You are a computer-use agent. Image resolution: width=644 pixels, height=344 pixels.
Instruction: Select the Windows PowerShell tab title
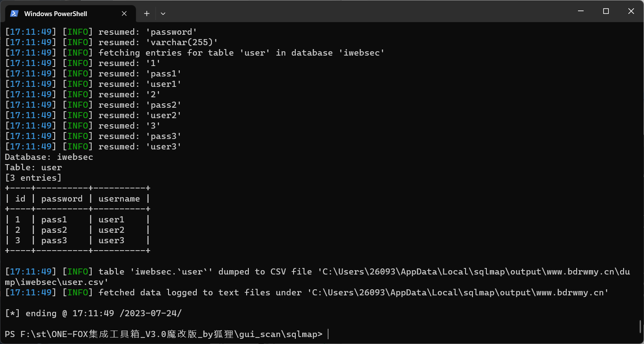(x=56, y=14)
